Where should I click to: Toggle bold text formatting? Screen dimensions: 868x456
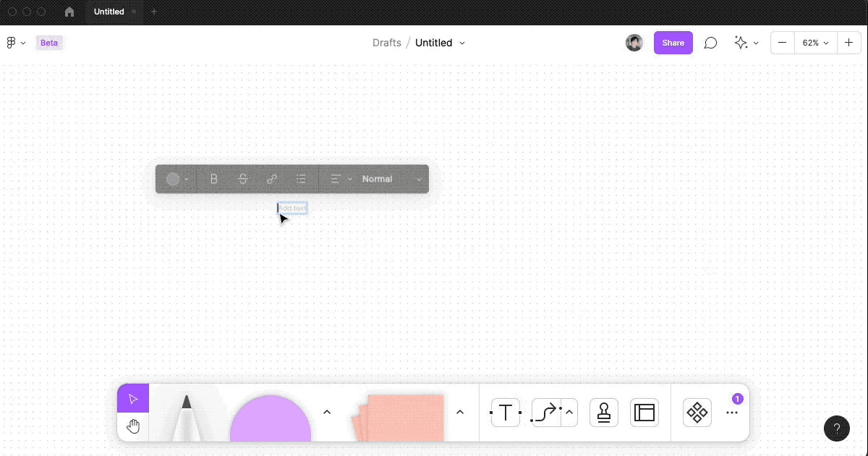(213, 179)
